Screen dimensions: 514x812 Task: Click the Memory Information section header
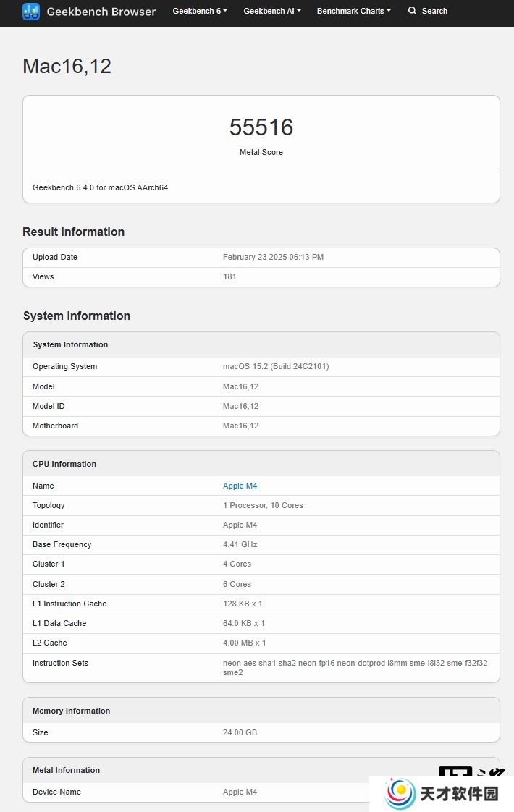coord(71,711)
